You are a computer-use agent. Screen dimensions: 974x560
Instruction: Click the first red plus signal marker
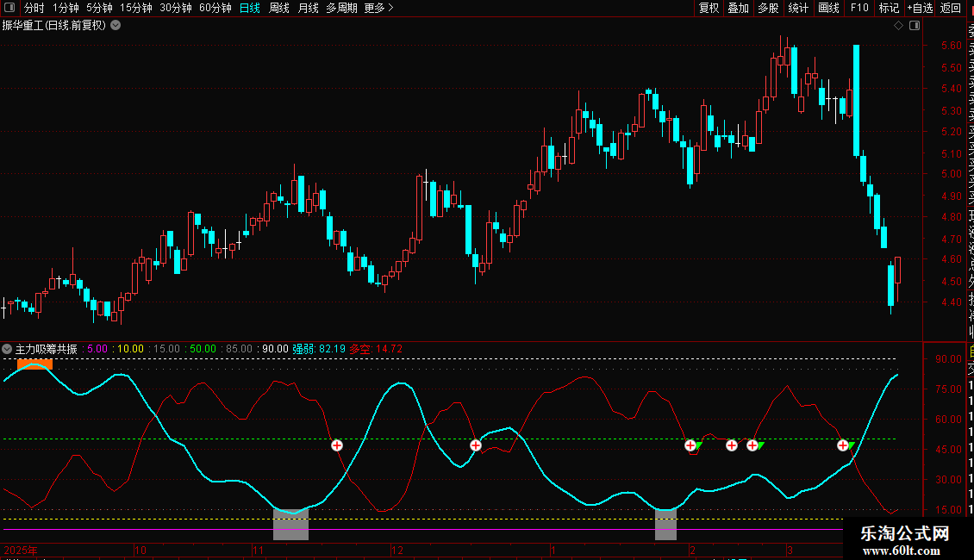pyautogui.click(x=337, y=445)
